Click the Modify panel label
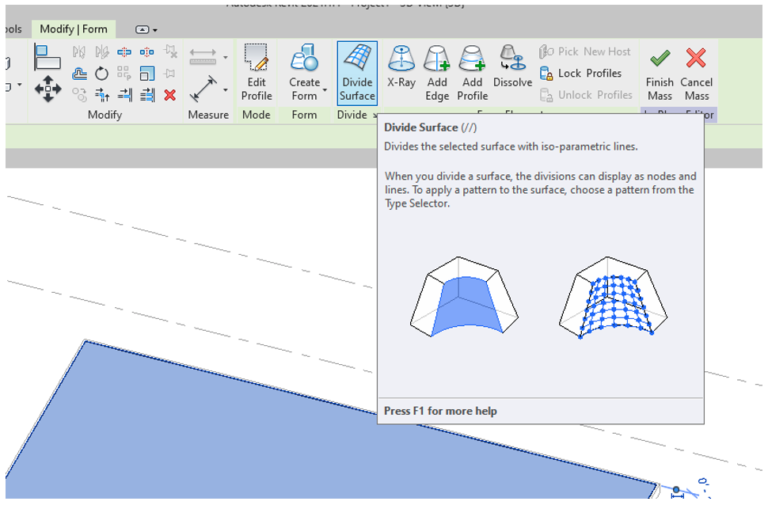768x505 pixels. [x=105, y=115]
